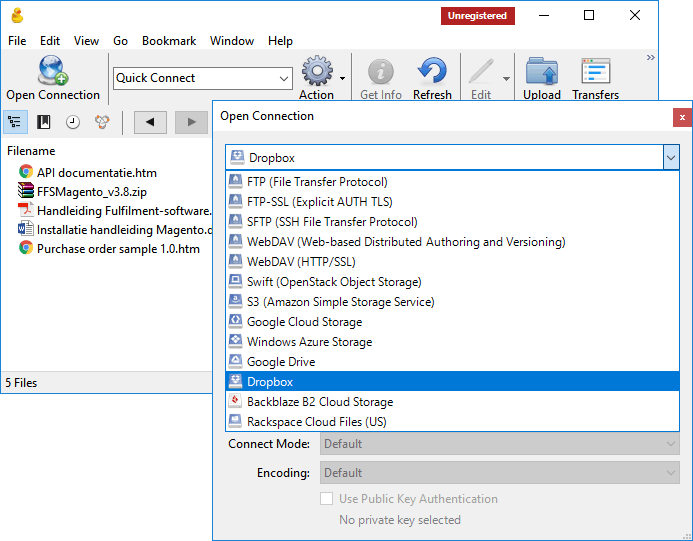Choose WebDAV (HTTP/SSL) protocol

(x=453, y=262)
